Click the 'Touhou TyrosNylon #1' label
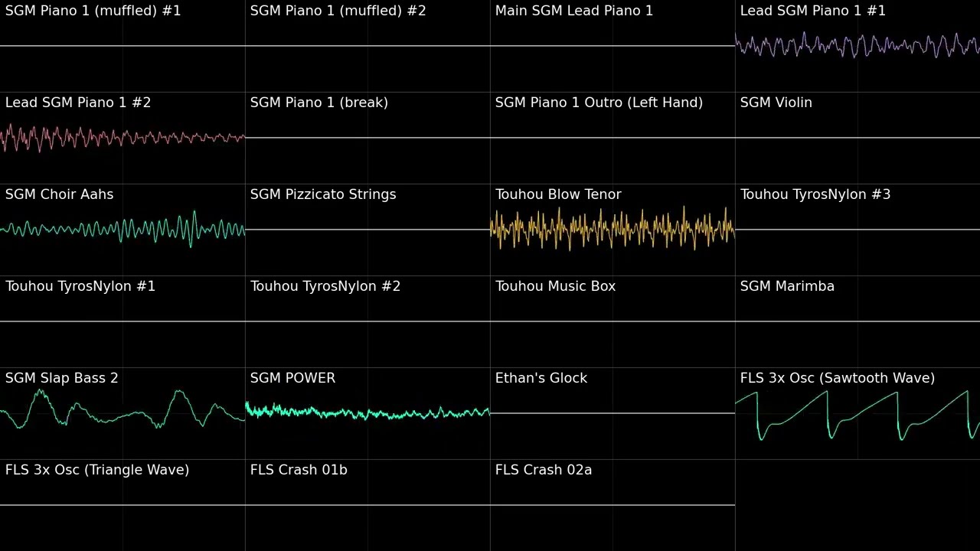The width and height of the screenshot is (980, 551). pos(80,286)
